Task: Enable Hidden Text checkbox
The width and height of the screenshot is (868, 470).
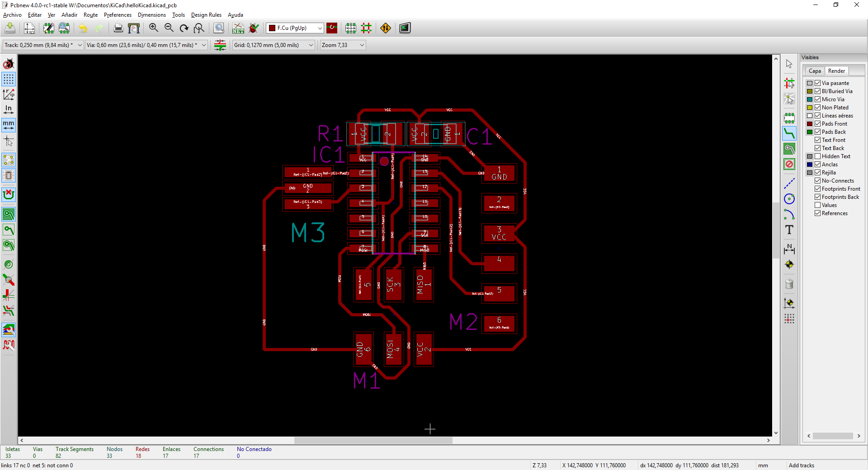Action: pos(817,156)
